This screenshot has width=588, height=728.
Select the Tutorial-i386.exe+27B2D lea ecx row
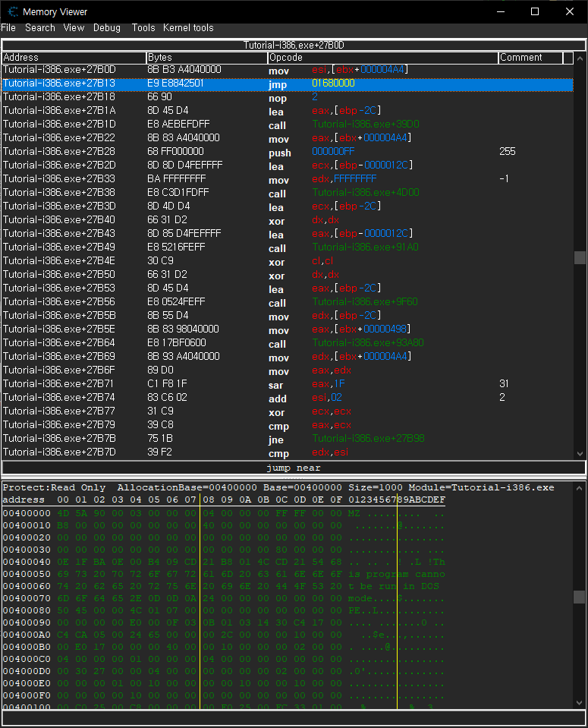[288, 165]
